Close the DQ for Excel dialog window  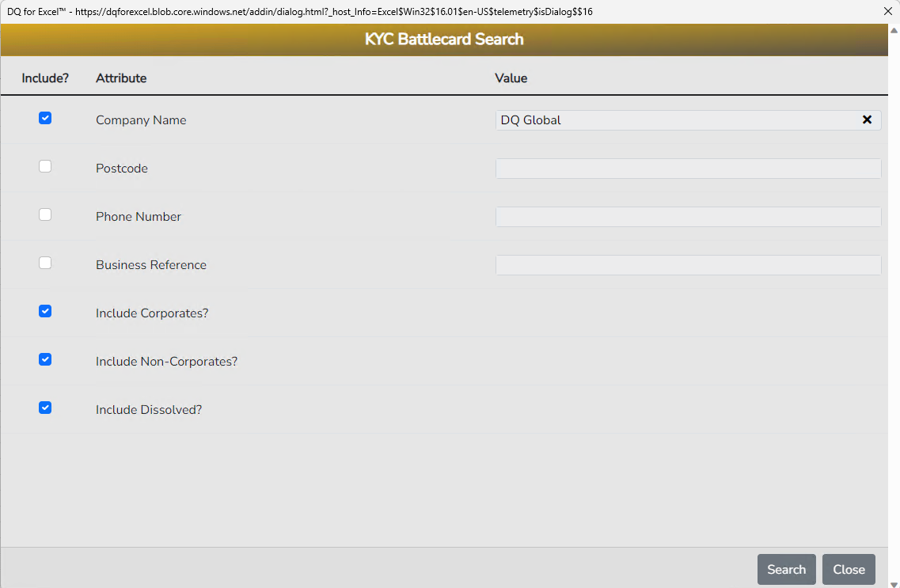click(887, 11)
